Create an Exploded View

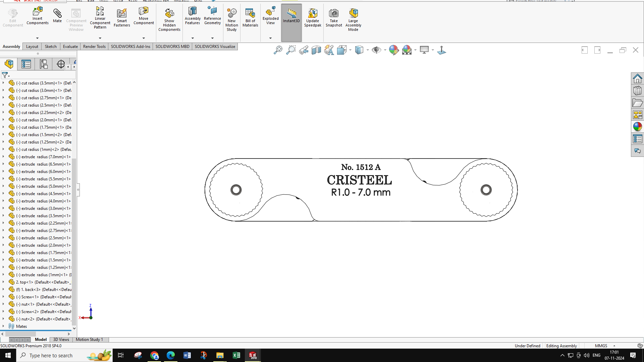click(271, 16)
